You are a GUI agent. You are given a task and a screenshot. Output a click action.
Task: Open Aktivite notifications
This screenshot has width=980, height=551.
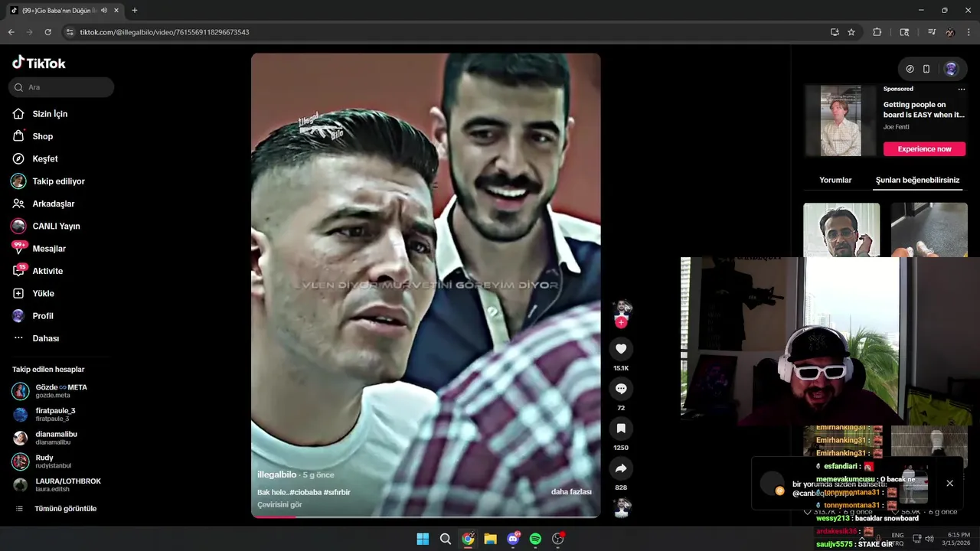click(47, 271)
